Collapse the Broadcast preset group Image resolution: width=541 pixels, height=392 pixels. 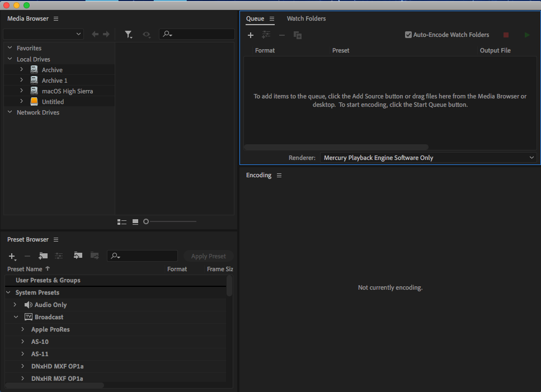point(16,317)
